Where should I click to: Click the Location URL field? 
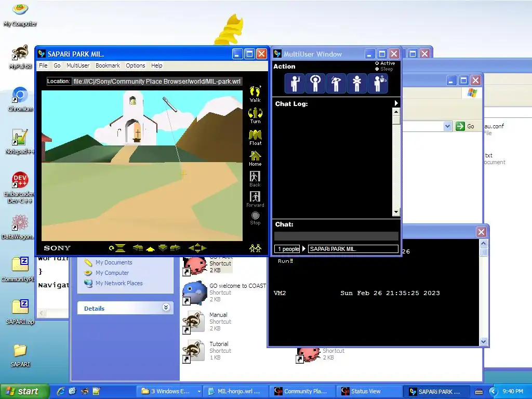tap(157, 82)
